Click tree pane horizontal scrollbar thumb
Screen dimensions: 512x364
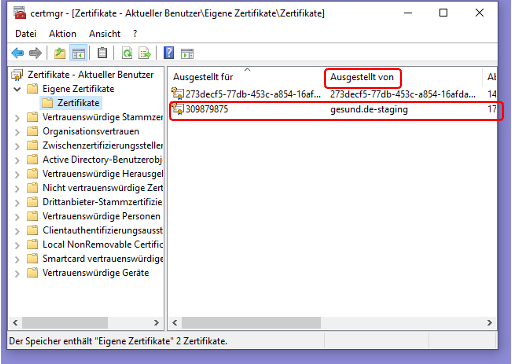(x=65, y=323)
